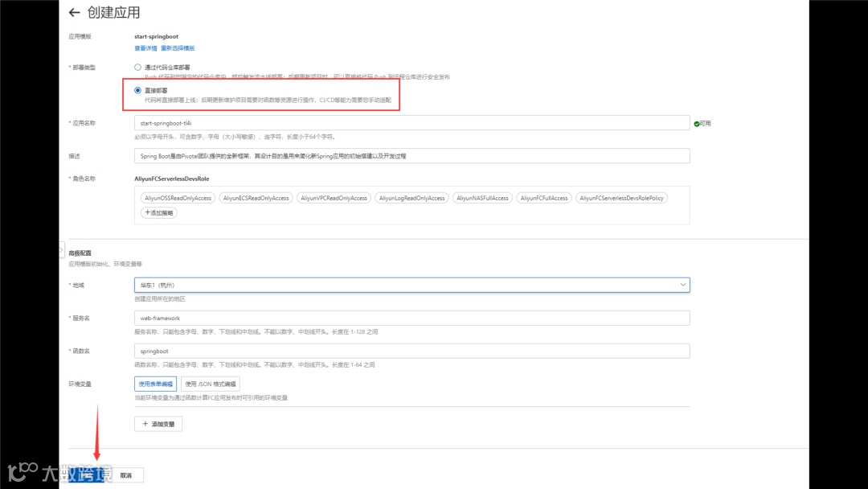This screenshot has width=868, height=489.
Task: Expand the side panel collapse handle
Action: pos(61,250)
